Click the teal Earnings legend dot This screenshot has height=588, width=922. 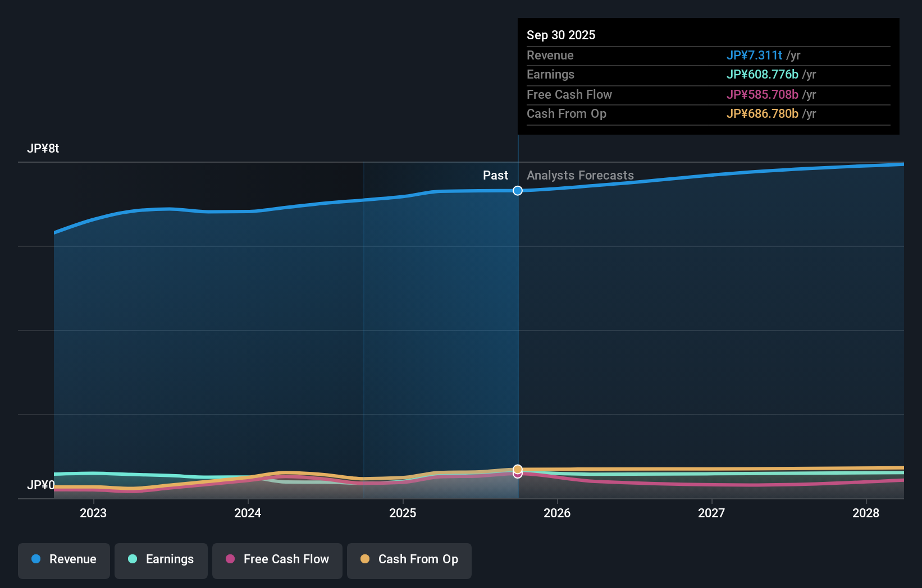131,559
